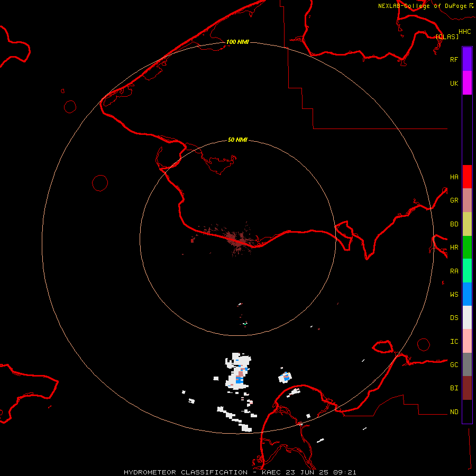This screenshot has width=476, height=476.
Task: Select the IC light pink legend swatch
Action: [x=467, y=341]
